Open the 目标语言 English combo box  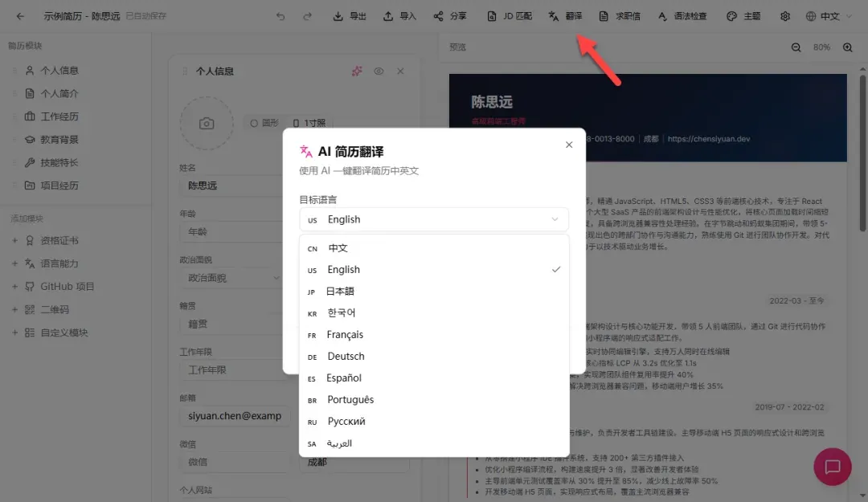(x=434, y=219)
